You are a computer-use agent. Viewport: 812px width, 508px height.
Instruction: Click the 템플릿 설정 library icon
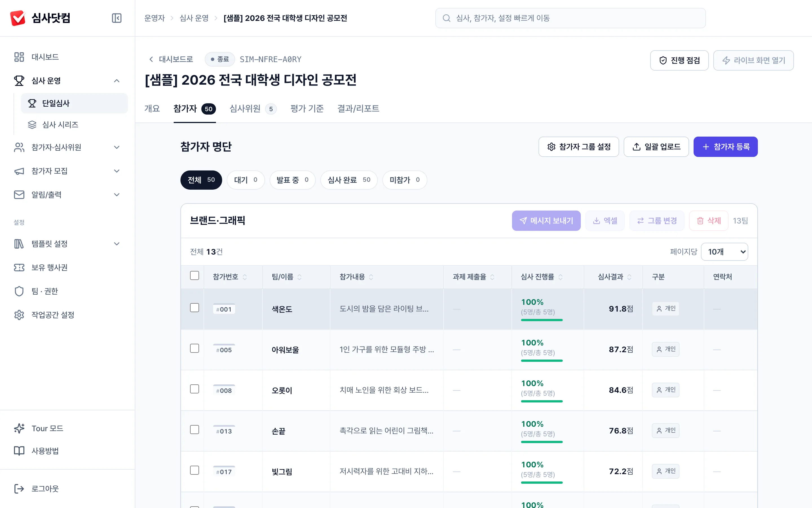tap(19, 244)
